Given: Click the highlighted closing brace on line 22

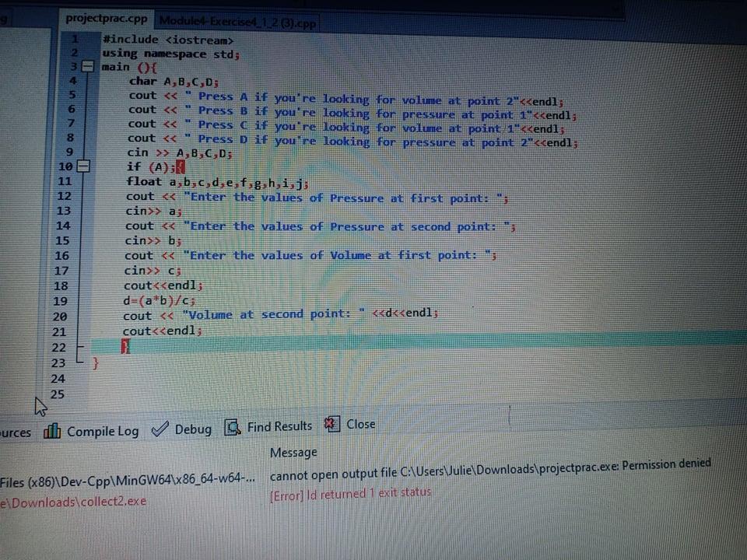Looking at the screenshot, I should point(126,348).
